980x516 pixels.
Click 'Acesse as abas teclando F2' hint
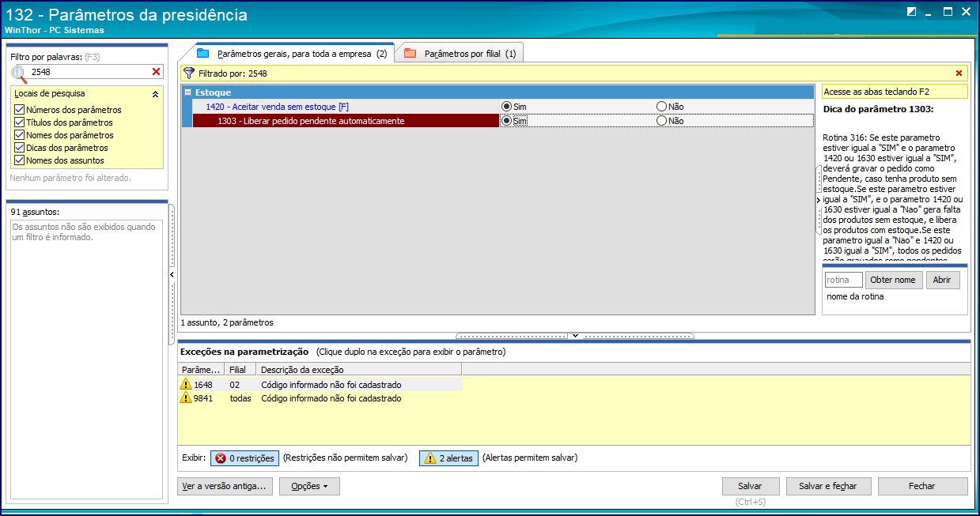(x=895, y=92)
